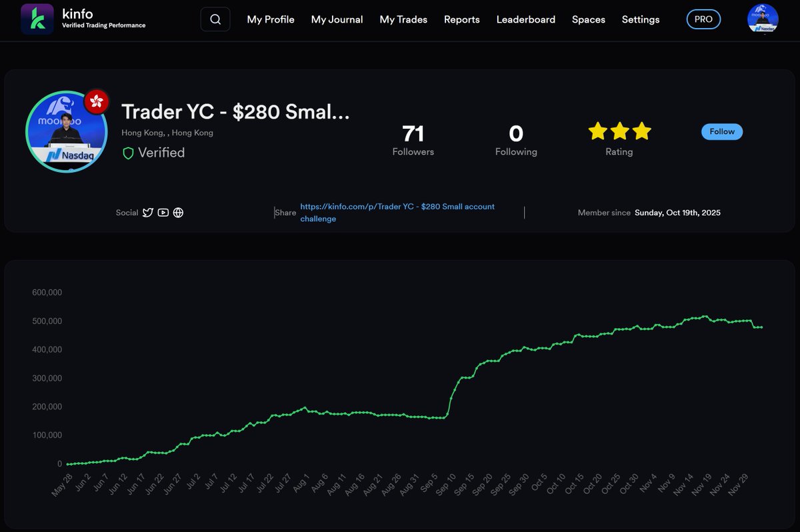
Task: Click the Rating label
Action: [619, 152]
